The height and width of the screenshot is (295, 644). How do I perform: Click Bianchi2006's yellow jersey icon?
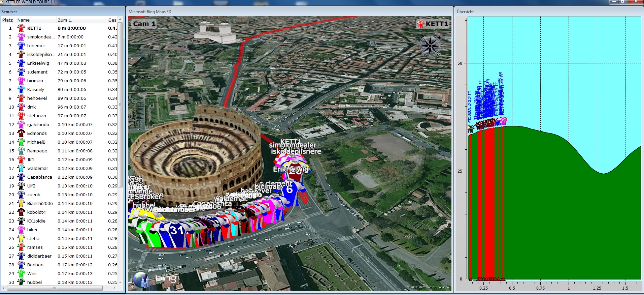point(21,204)
